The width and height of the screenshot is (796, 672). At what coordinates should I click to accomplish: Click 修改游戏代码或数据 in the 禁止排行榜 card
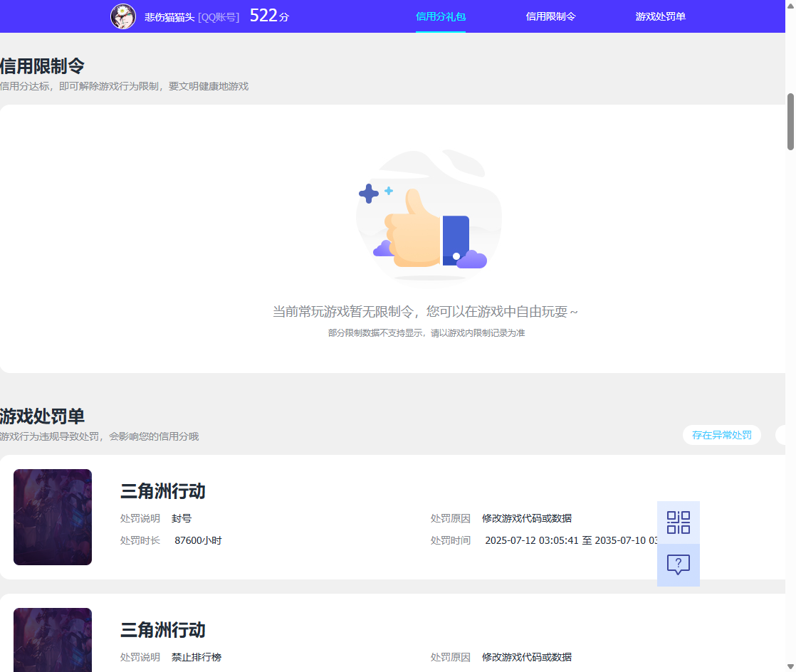point(526,657)
